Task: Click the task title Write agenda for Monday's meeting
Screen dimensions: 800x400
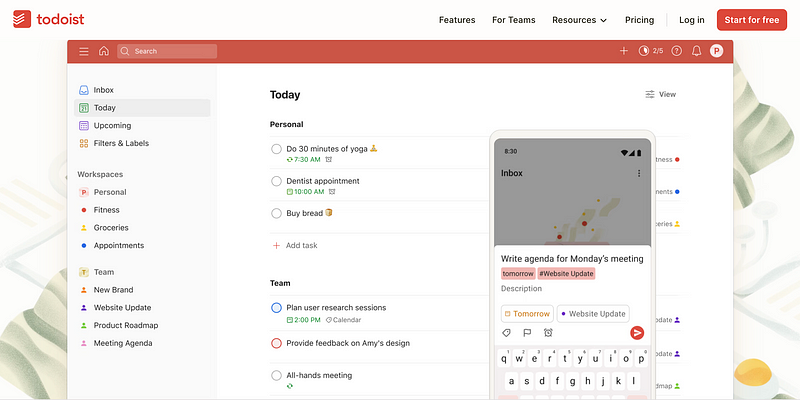Action: coord(572,259)
